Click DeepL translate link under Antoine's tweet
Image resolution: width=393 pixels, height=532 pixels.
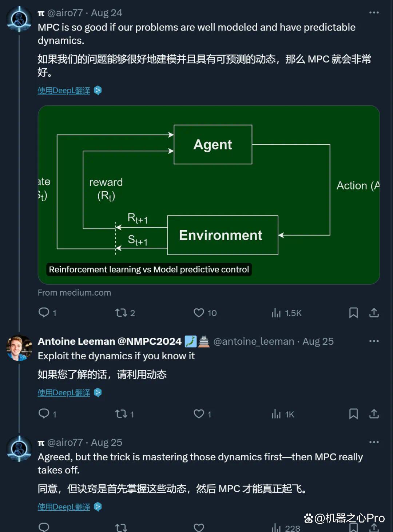tap(64, 393)
